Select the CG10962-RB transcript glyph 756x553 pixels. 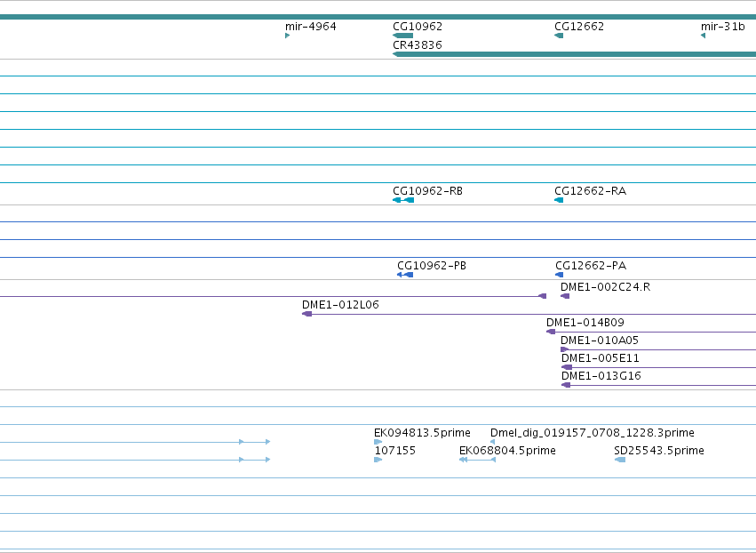tap(403, 200)
